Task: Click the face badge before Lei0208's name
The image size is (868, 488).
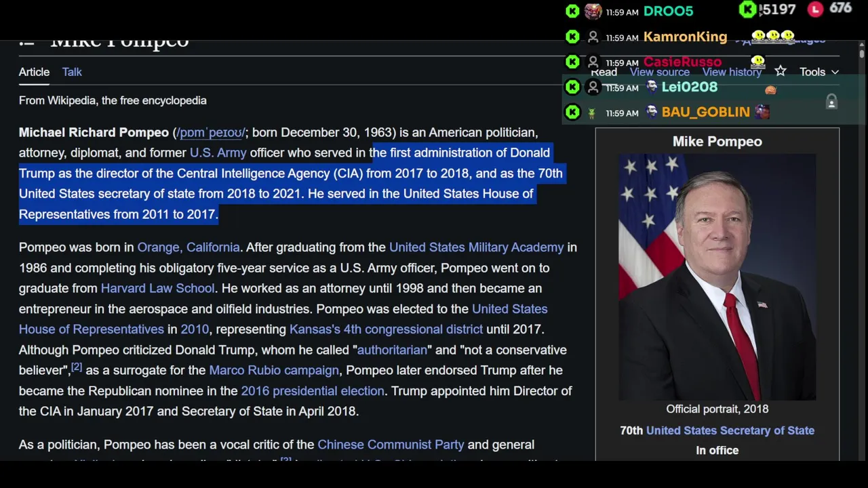Action: click(652, 87)
